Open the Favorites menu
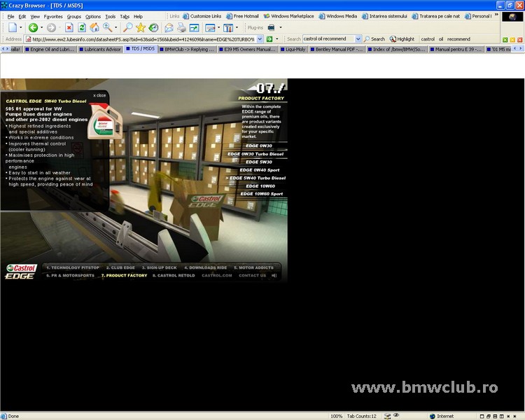Image resolution: width=525 pixels, height=420 pixels. pyautogui.click(x=53, y=16)
